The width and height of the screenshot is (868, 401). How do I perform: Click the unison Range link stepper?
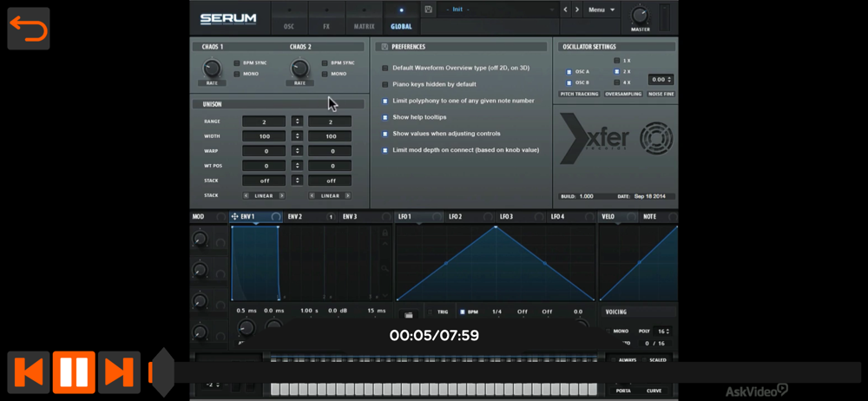tap(297, 122)
